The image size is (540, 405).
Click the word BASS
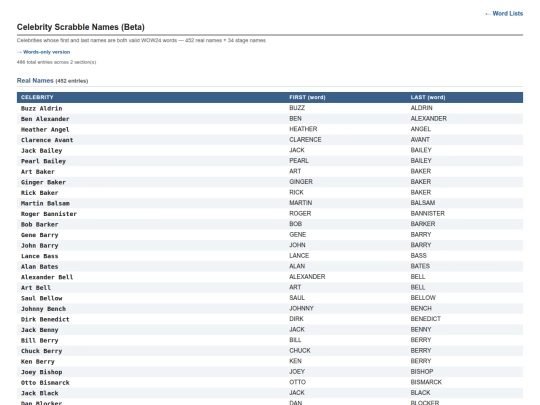(x=418, y=256)
